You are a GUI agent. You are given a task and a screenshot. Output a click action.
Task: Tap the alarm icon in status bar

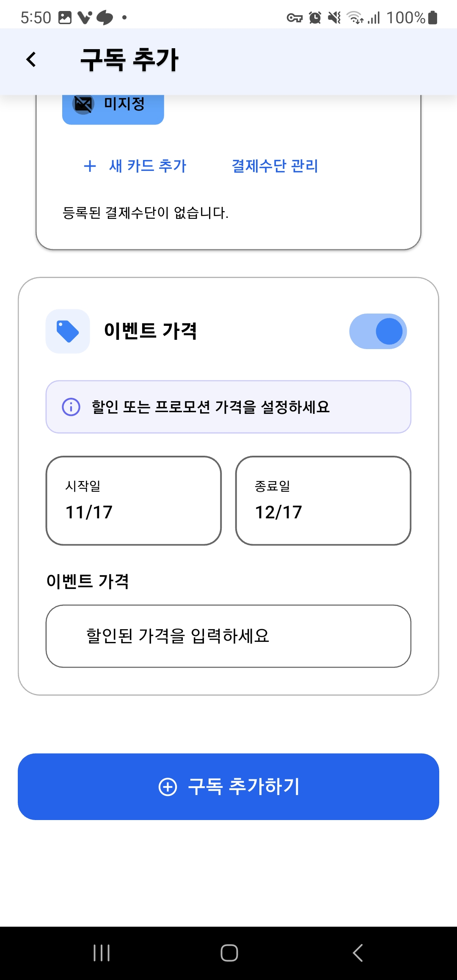tap(315, 18)
